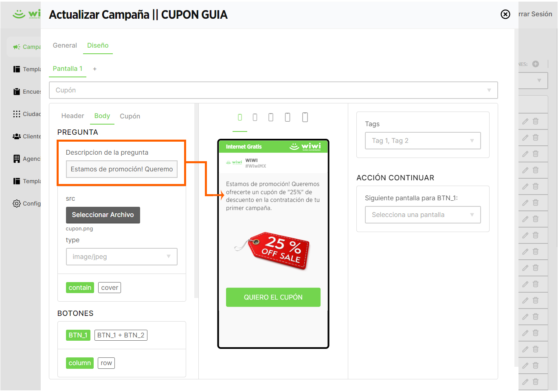This screenshot has height=392, width=558.
Task: Toggle image fit to contain
Action: [80, 288]
